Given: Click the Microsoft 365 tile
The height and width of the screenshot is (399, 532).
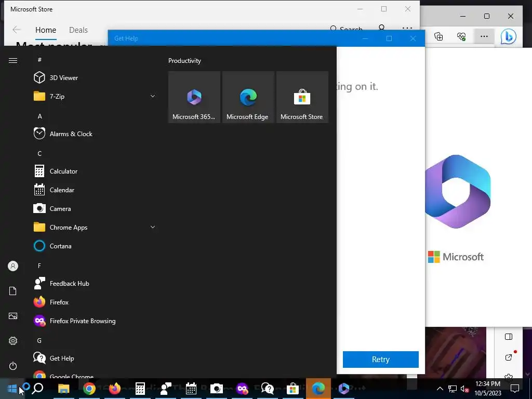Looking at the screenshot, I should coord(194,97).
